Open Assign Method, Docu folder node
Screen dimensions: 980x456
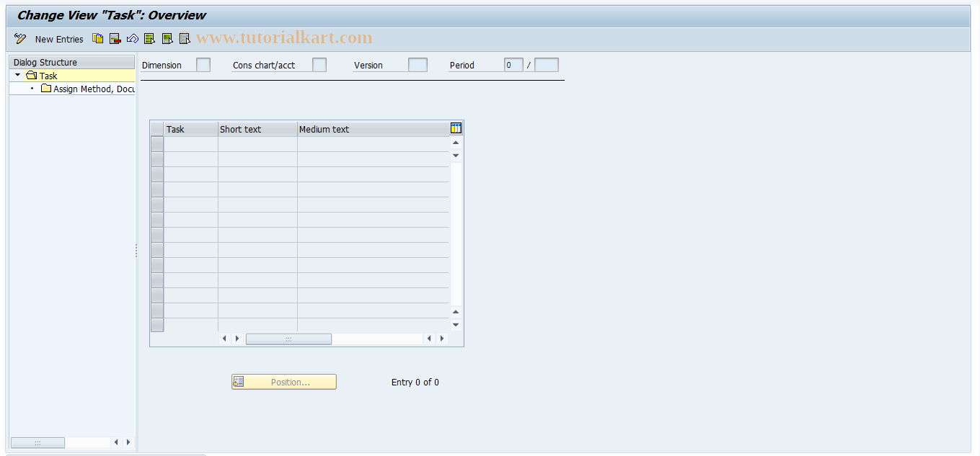pos(87,89)
